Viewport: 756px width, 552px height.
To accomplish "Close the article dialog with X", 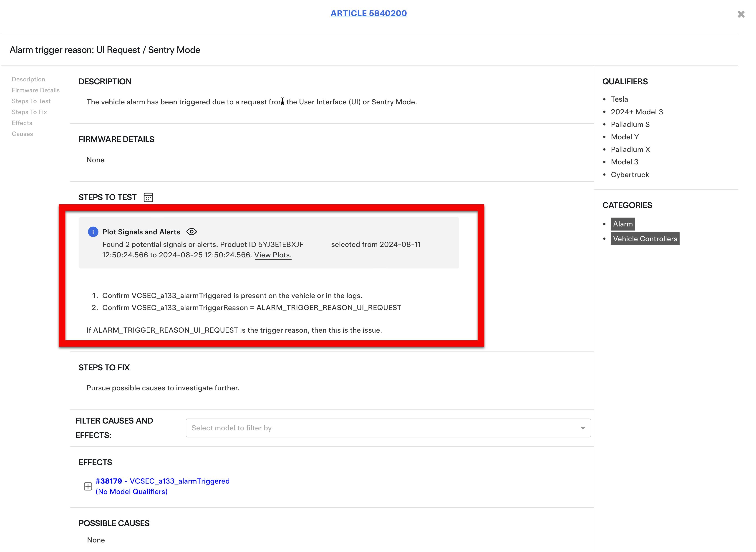I will coord(741,14).
